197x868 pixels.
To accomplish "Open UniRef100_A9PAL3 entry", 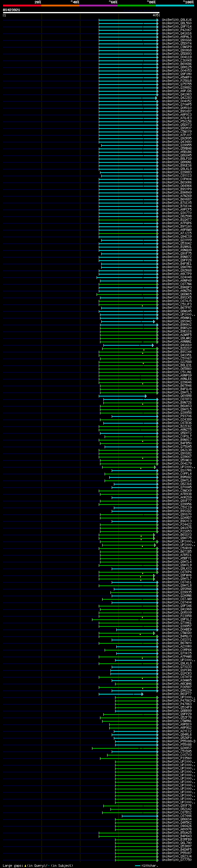I will (x=177, y=37).
